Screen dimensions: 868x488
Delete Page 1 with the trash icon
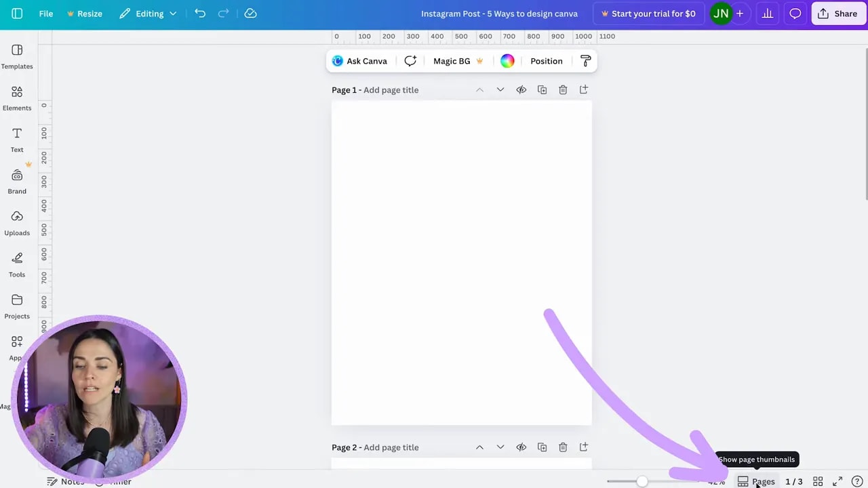pyautogui.click(x=563, y=89)
